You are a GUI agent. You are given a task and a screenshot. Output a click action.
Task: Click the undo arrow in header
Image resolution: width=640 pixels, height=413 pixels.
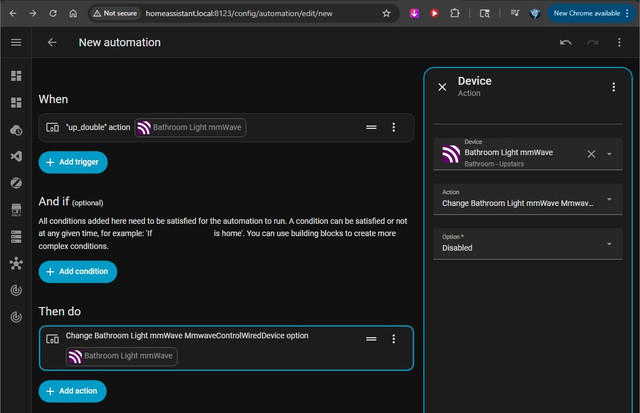coord(565,42)
